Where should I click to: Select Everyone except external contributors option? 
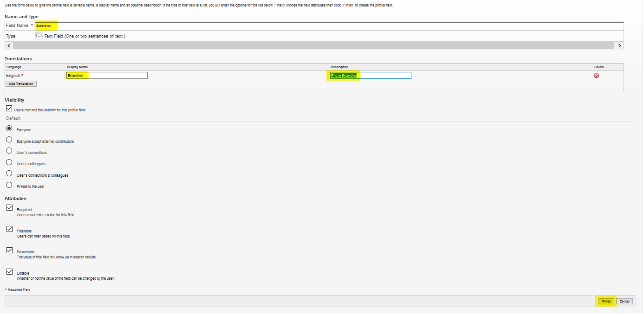coord(9,140)
